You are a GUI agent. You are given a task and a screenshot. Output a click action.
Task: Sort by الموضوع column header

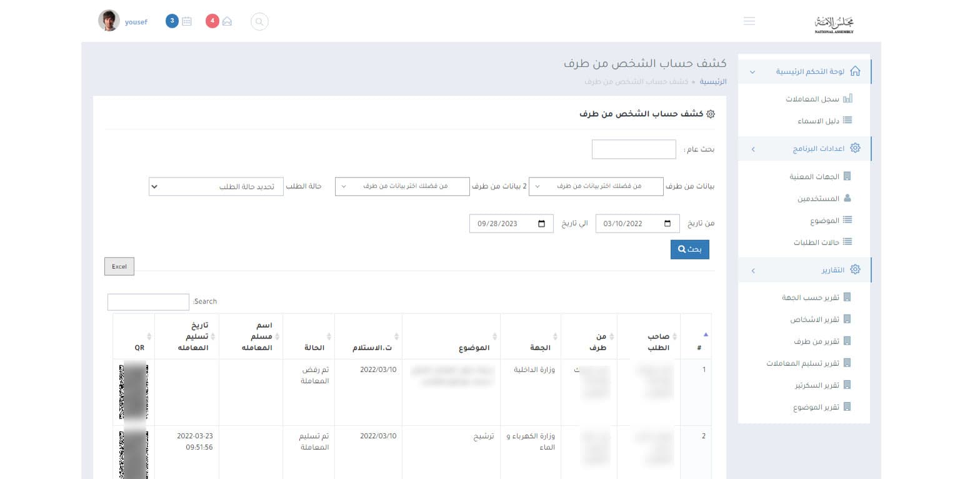tap(451, 336)
